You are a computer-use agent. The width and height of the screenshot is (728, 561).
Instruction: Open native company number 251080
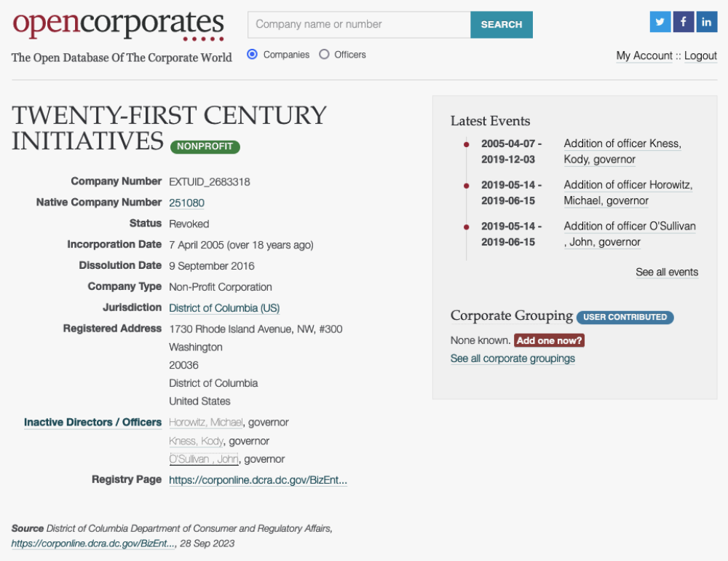coord(186,203)
